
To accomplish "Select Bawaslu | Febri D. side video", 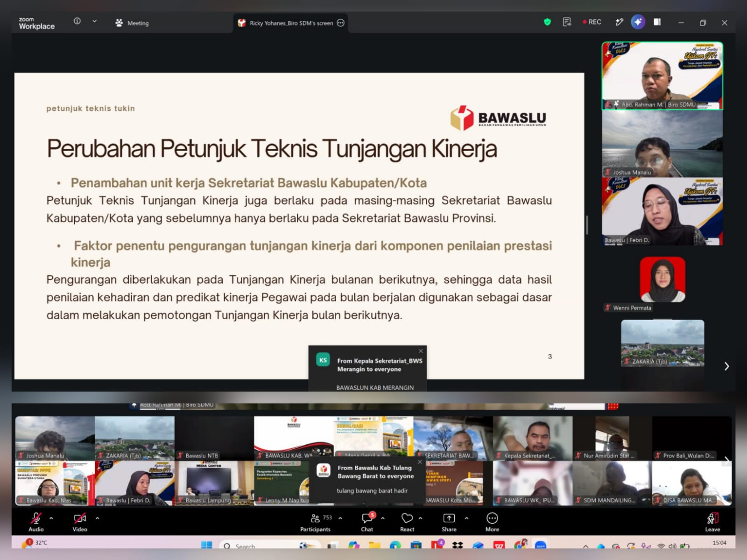I will (x=662, y=211).
